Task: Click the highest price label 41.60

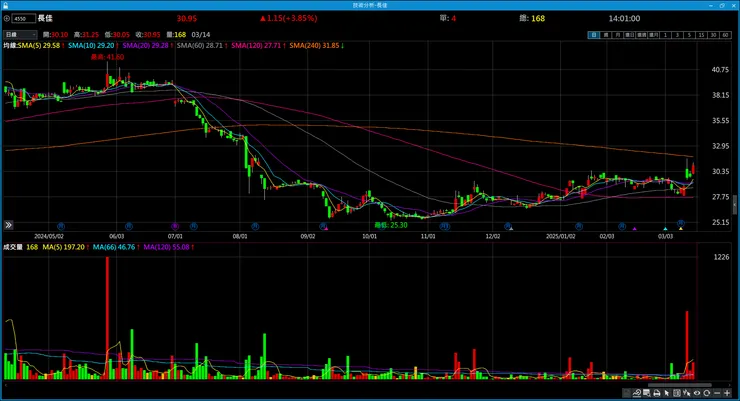Action: point(108,57)
